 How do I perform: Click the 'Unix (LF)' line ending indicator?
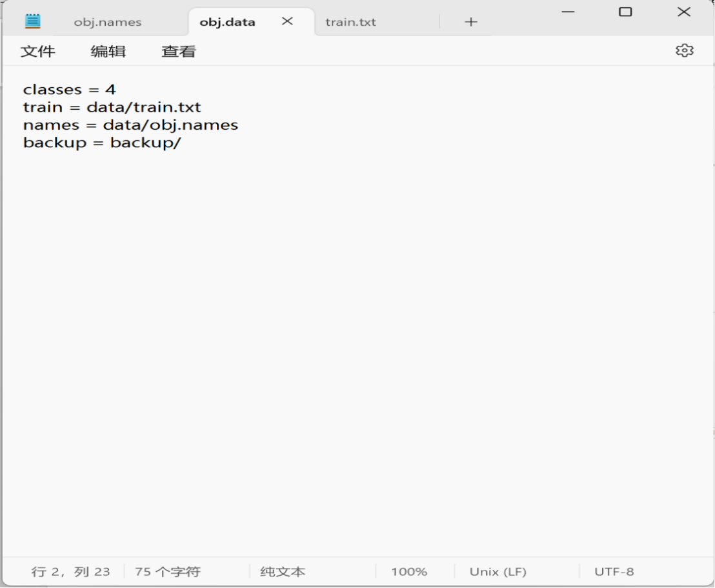point(498,572)
